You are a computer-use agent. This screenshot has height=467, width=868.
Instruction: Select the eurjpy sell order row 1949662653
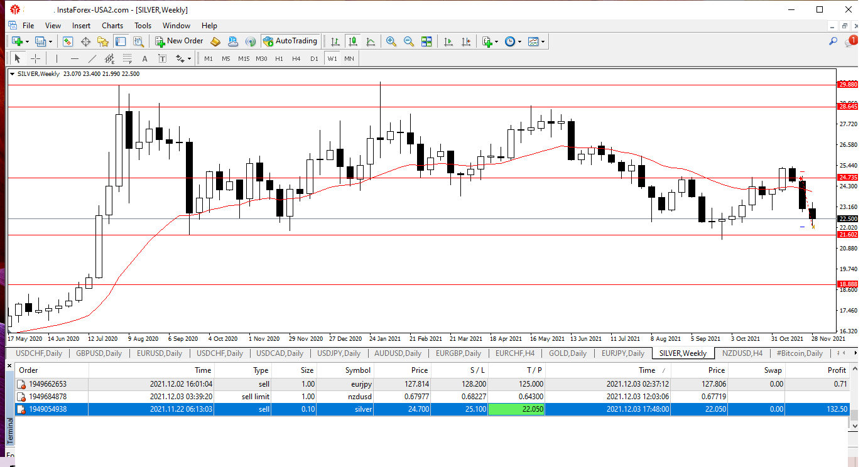tap(432, 384)
